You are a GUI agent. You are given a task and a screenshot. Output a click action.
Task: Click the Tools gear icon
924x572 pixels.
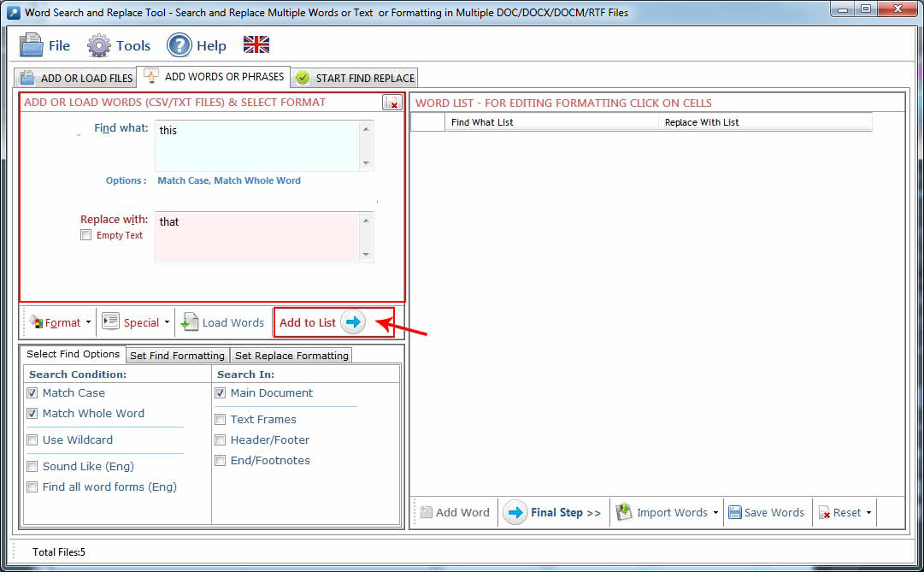(99, 45)
